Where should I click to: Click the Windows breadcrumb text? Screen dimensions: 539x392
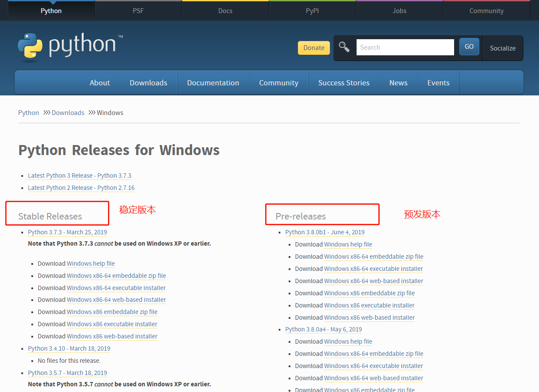pos(110,112)
